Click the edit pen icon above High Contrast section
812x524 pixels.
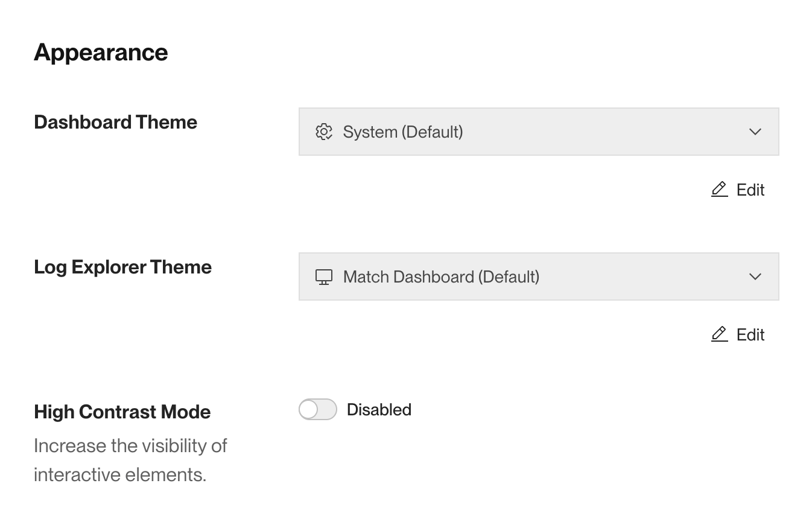718,334
